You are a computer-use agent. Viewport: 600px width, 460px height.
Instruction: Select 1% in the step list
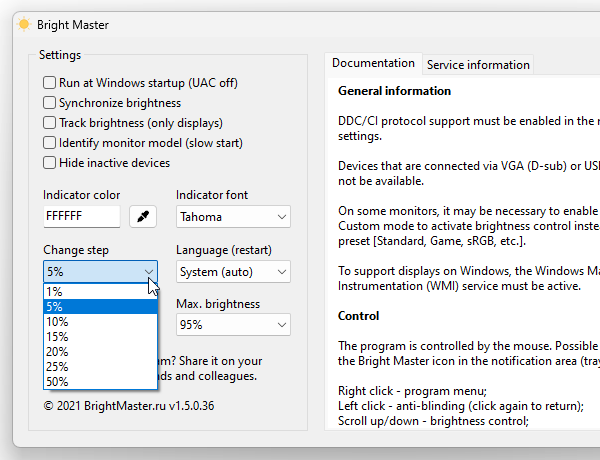pos(100,292)
